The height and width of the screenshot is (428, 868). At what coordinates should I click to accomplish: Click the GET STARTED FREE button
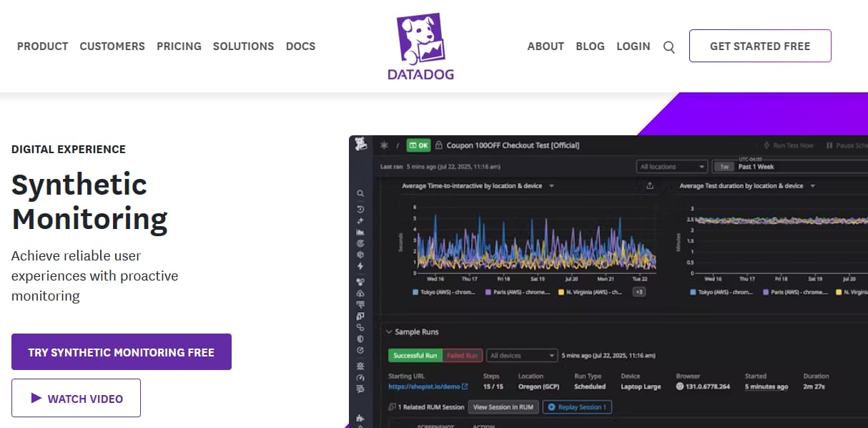[x=759, y=45]
